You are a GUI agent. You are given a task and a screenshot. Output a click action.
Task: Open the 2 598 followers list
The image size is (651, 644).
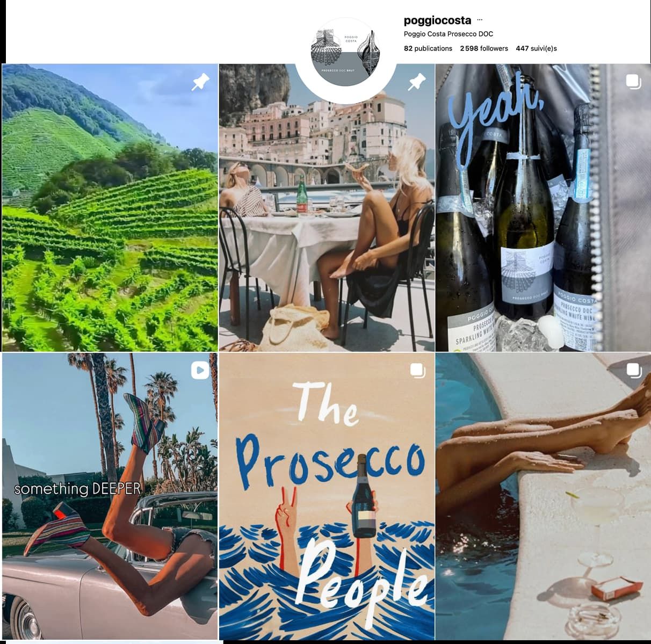(x=483, y=48)
